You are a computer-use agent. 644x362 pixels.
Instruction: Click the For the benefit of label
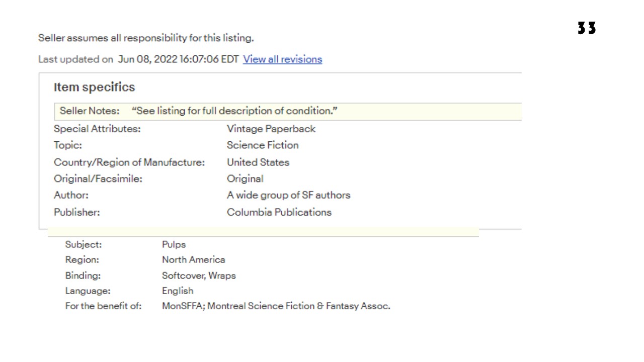(103, 306)
